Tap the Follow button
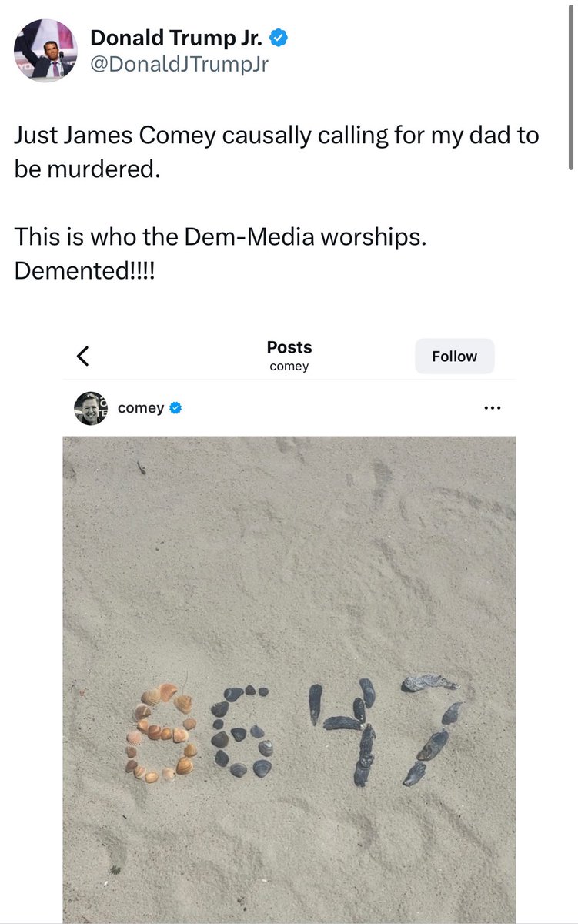Viewport: 578px width, 924px height. 454,356
